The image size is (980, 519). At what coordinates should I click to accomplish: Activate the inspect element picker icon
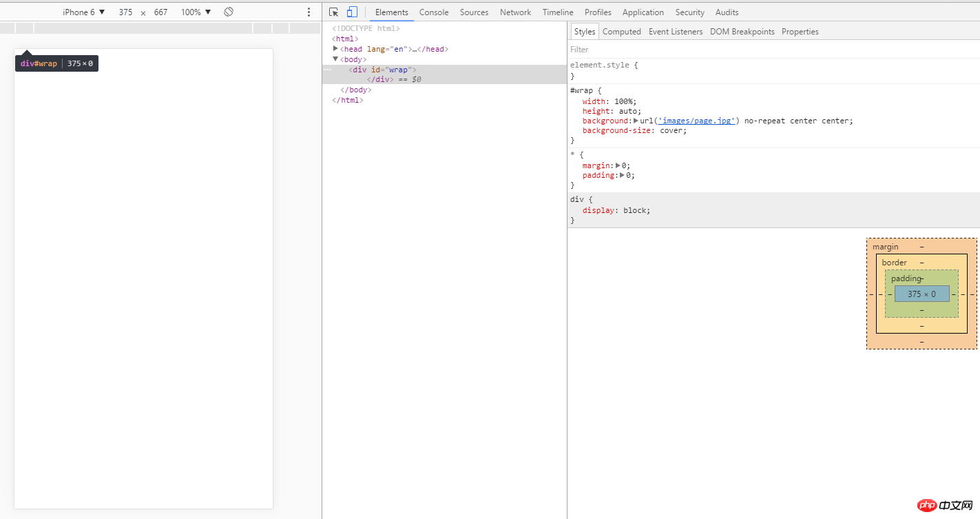tap(334, 12)
